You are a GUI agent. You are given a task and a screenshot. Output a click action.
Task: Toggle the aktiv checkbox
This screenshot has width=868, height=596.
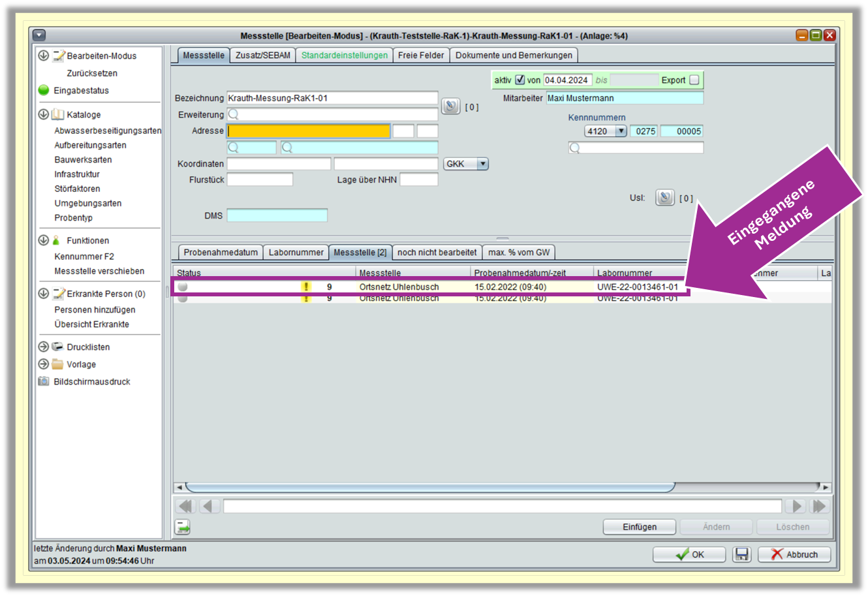519,80
